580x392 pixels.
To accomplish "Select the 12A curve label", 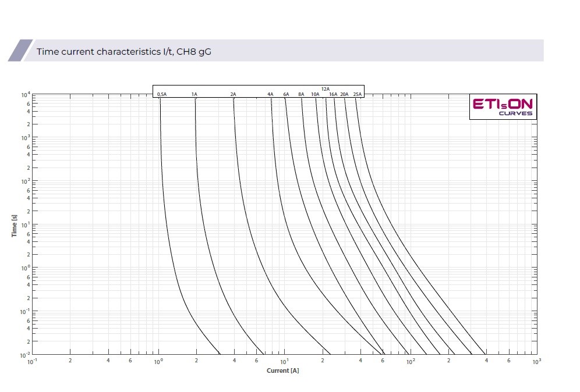I will click(326, 89).
